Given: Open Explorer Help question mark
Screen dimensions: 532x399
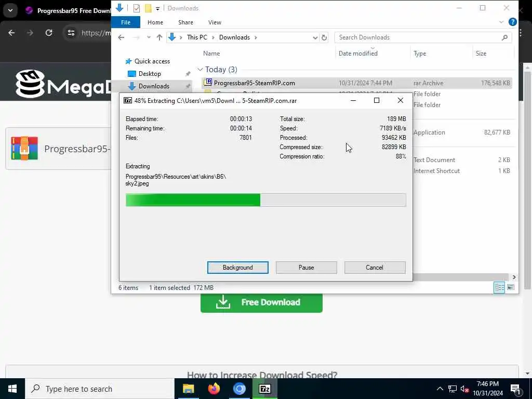Looking at the screenshot, I should [x=512, y=22].
